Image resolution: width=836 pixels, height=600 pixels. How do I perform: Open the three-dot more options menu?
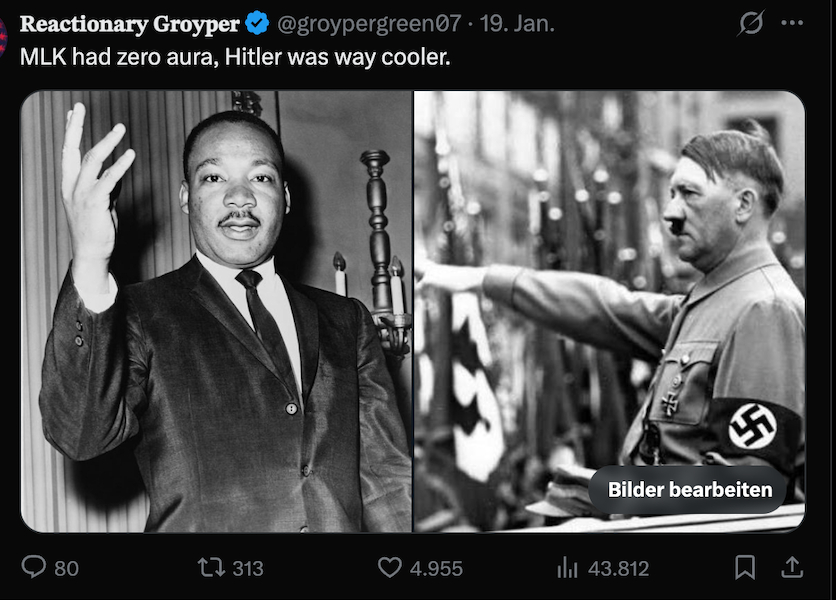coord(792,24)
